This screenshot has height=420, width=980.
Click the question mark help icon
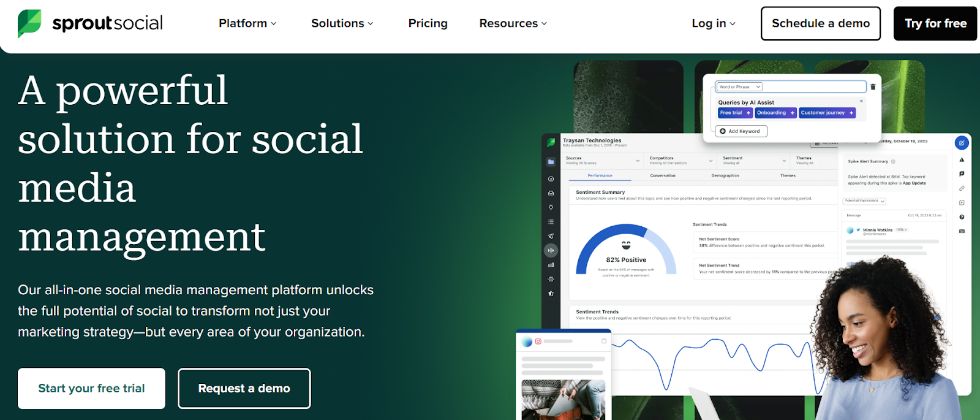click(962, 217)
